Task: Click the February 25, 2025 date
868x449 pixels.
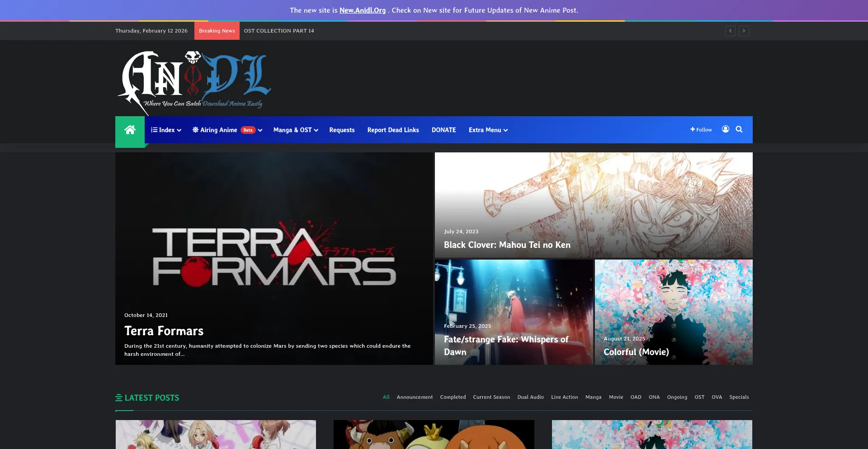Action: [x=467, y=326]
